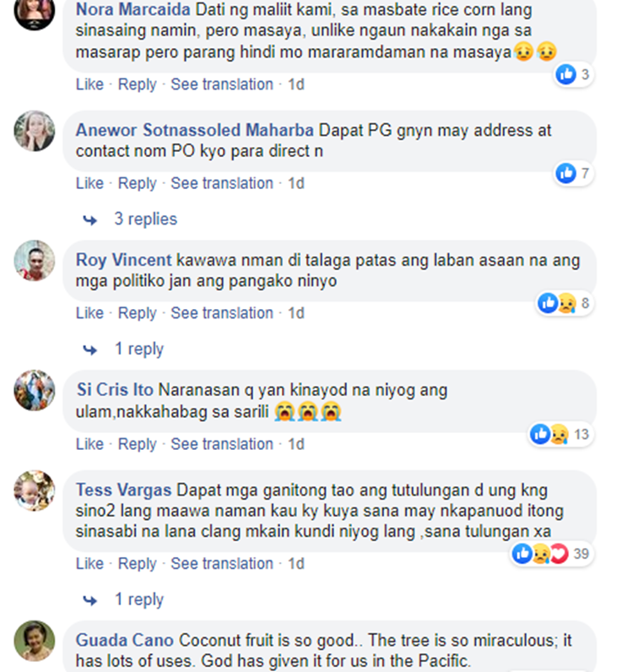Show the 13 reactions on Si Cris Ito's comment
The image size is (633, 672).
560,435
